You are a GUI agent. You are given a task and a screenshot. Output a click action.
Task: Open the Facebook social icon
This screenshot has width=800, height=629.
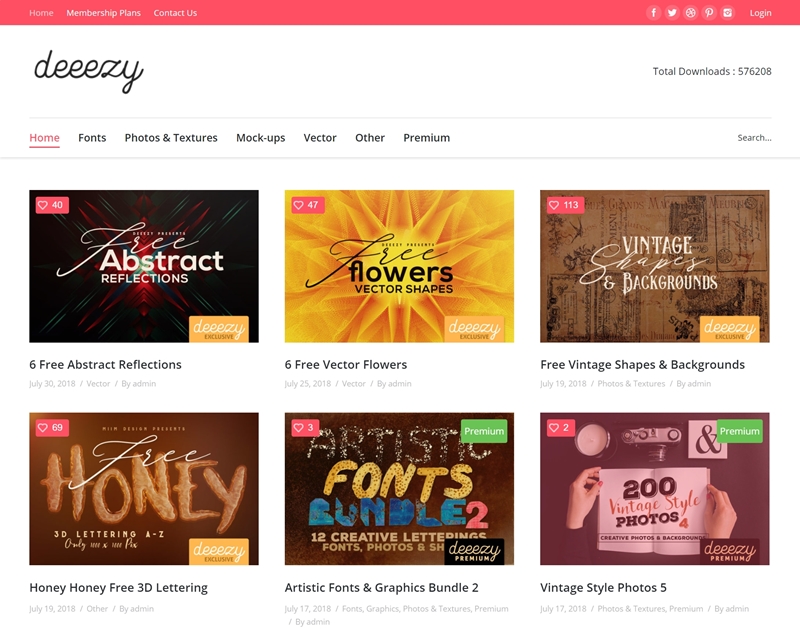click(x=654, y=13)
